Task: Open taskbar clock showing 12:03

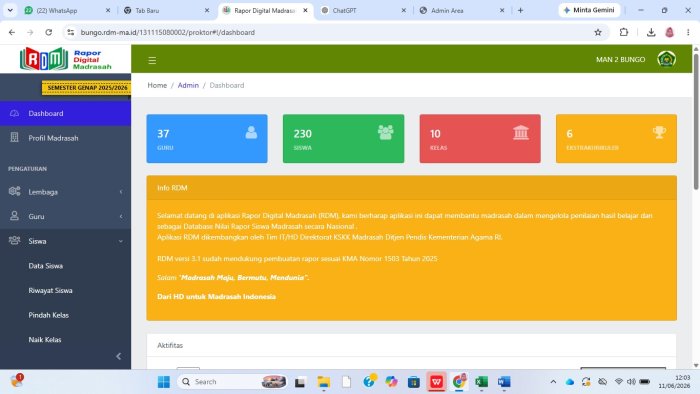Action: (x=674, y=382)
